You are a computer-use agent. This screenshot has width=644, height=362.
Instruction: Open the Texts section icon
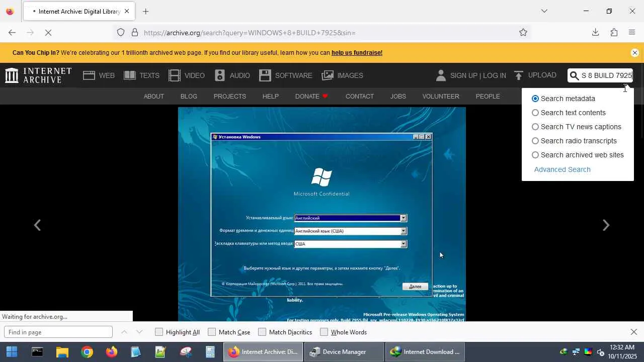[x=130, y=75]
